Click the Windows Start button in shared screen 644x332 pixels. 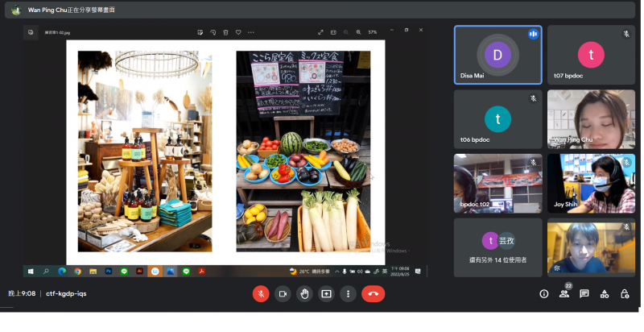point(31,272)
